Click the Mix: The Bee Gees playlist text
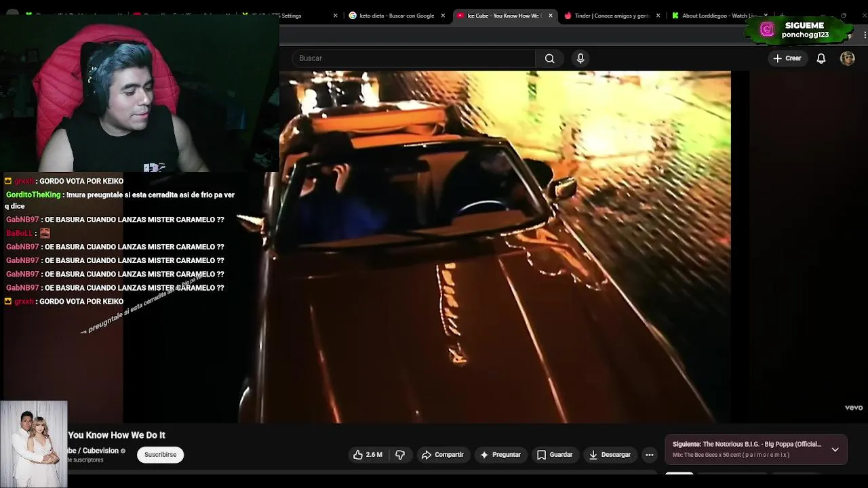 pyautogui.click(x=731, y=455)
